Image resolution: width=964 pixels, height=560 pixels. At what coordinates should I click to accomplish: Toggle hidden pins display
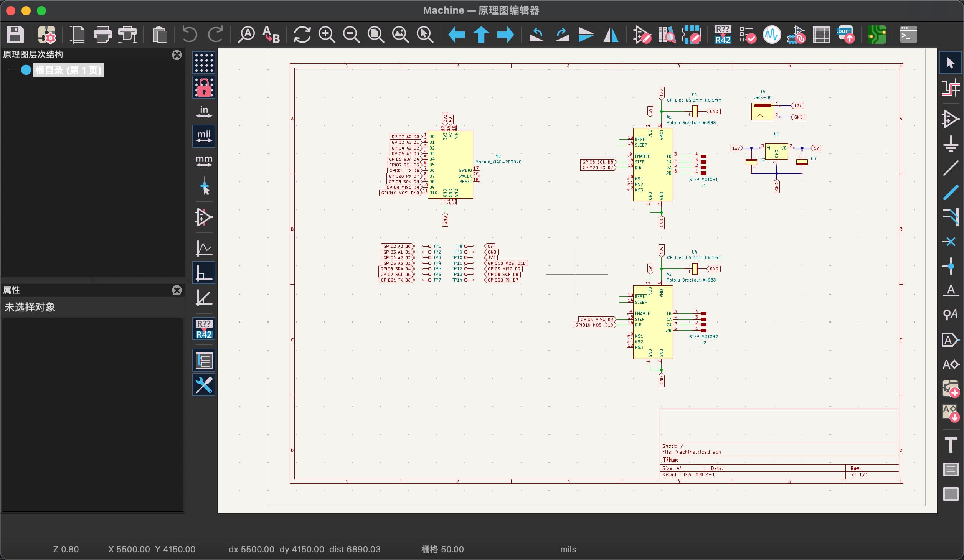pyautogui.click(x=204, y=217)
